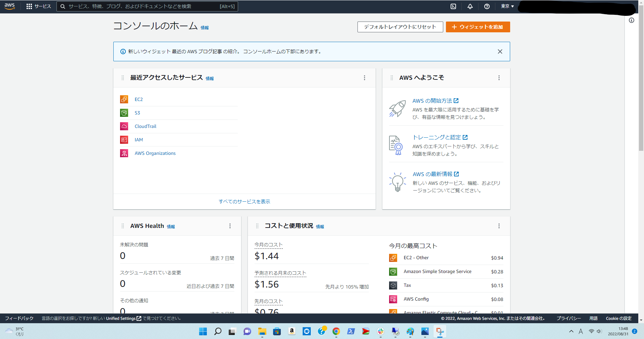Open the Windows Start menu
644x339 pixels.
(x=203, y=332)
